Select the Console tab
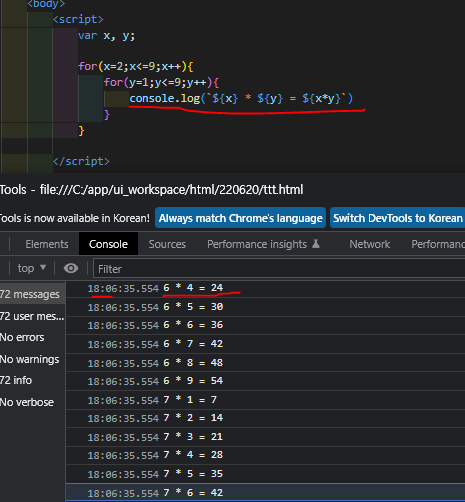 tap(108, 244)
